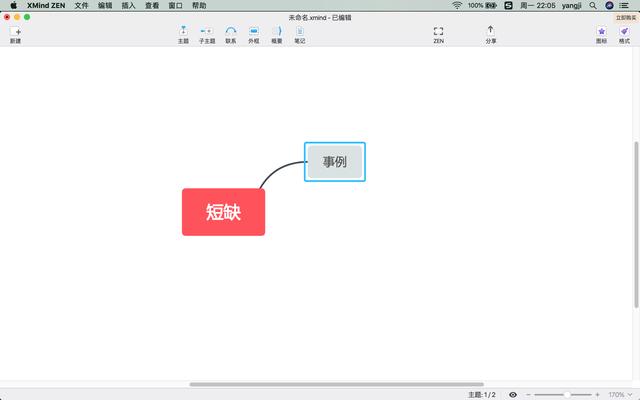Click the 周一 22:05 clock
Image resolution: width=640 pixels, height=400 pixels.
[x=538, y=5]
